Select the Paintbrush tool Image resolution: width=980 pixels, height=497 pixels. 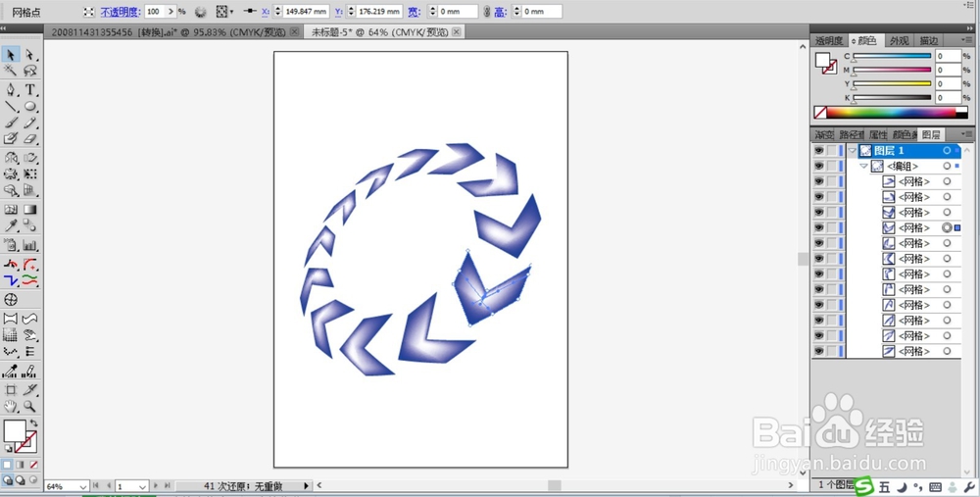pyautogui.click(x=11, y=123)
